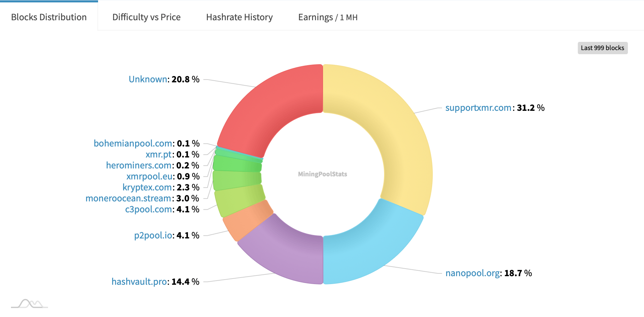The height and width of the screenshot is (317, 644).
Task: Click the MiningPoolStats watermark in chart center
Action: tap(322, 174)
